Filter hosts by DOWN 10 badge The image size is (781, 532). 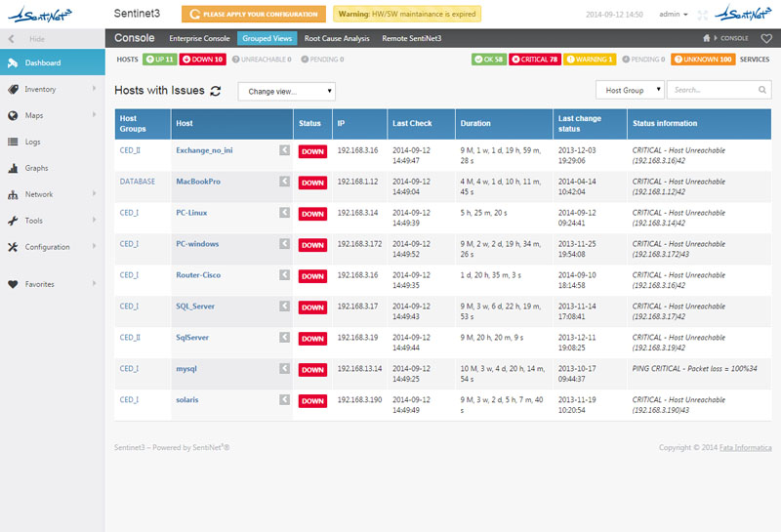point(203,60)
